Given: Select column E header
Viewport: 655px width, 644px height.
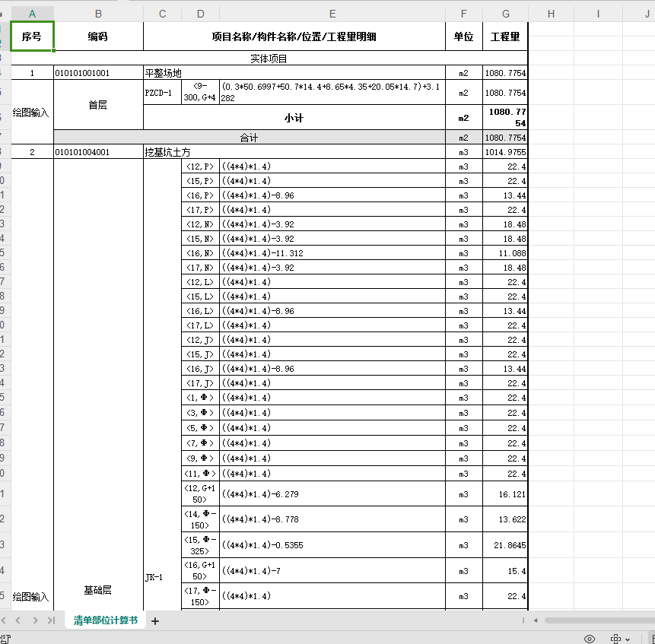Looking at the screenshot, I should click(x=332, y=14).
